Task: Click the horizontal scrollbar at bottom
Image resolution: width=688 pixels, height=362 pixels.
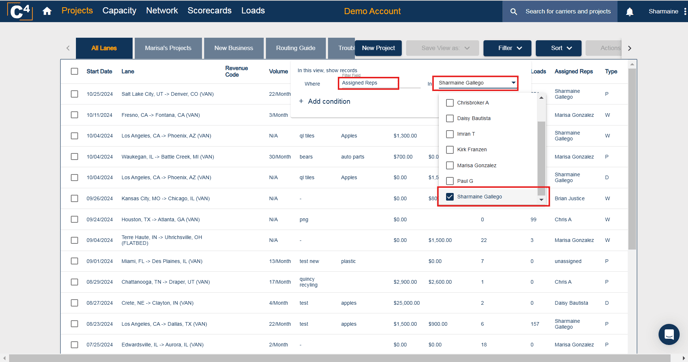Action: (x=339, y=358)
